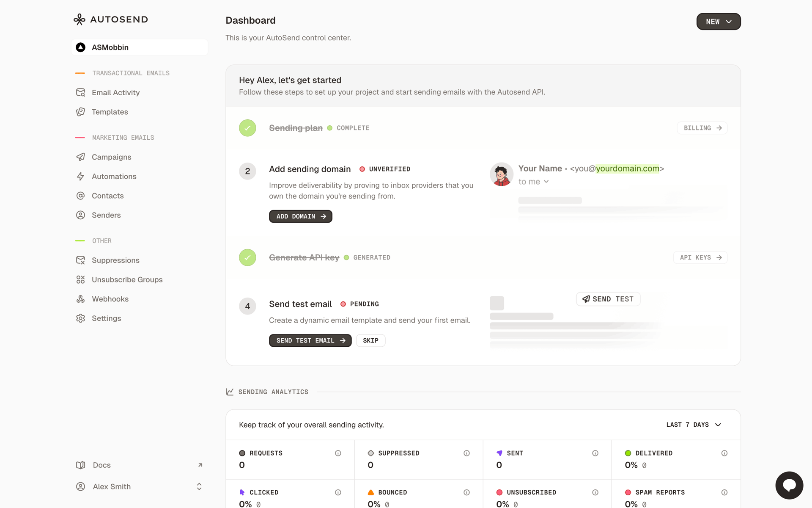812x508 pixels.
Task: Click the SEND TEST EMAIL button
Action: [310, 341]
